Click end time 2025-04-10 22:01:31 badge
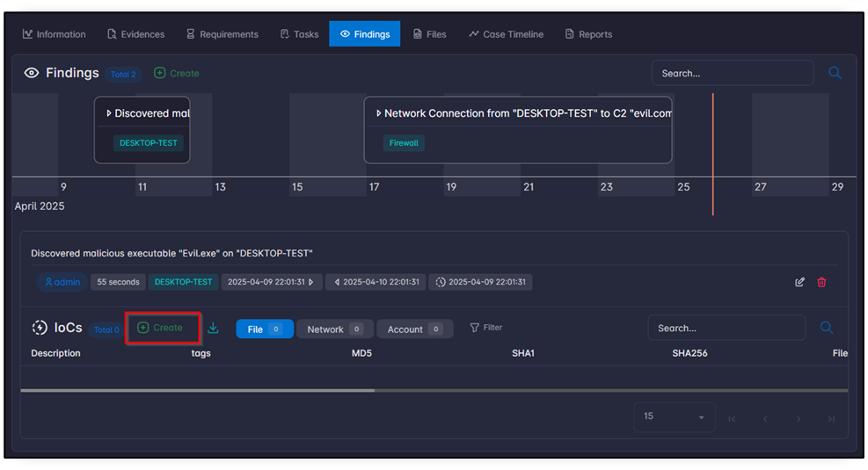The height and width of the screenshot is (470, 868). (376, 282)
